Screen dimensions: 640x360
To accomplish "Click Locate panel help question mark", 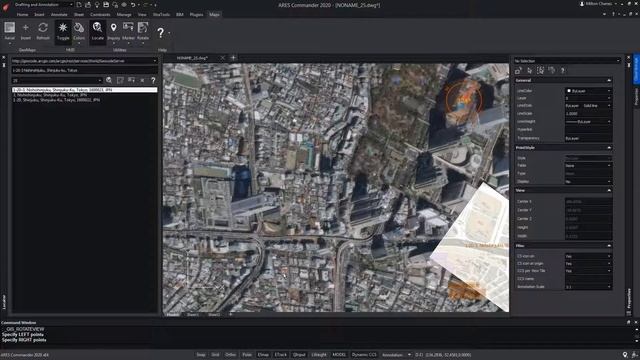I will click(x=153, y=80).
